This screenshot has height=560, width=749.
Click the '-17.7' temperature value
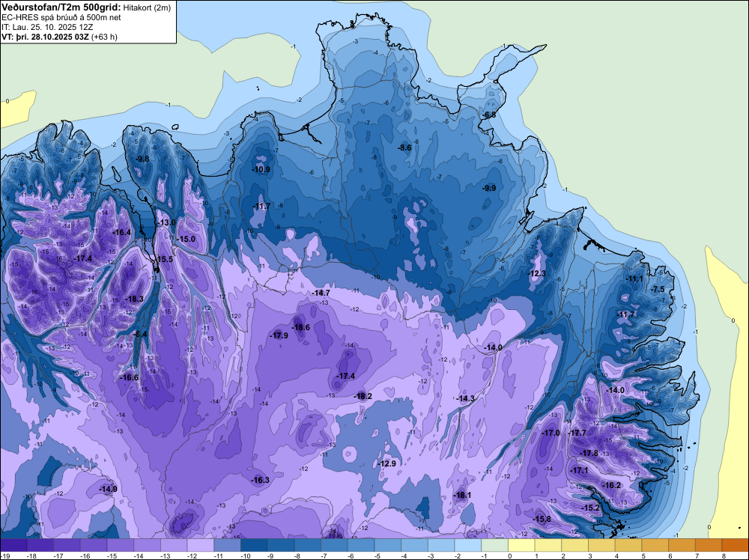click(x=577, y=433)
